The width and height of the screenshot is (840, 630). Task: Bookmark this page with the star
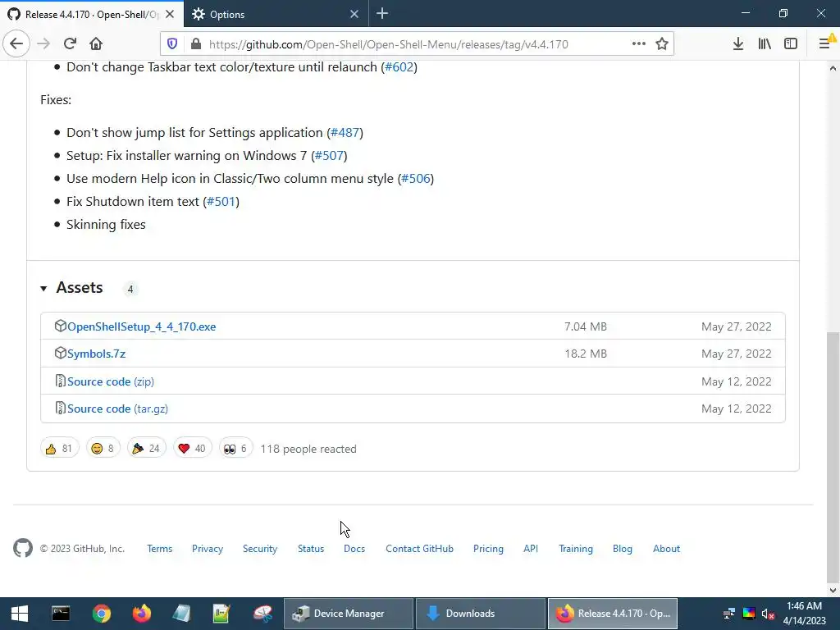(662, 44)
